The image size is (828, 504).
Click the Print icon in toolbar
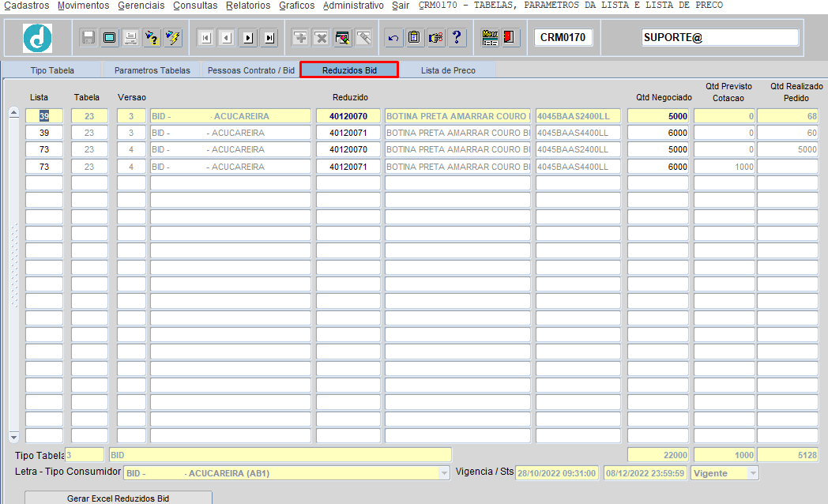pyautogui.click(x=130, y=37)
